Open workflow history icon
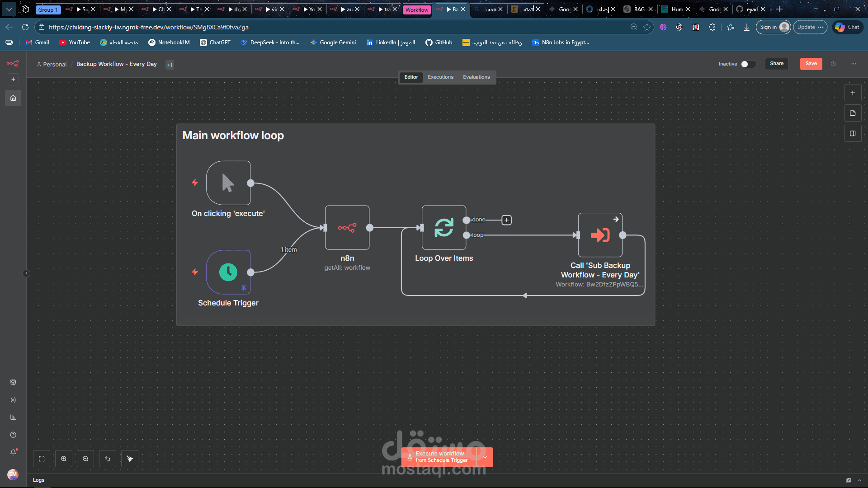Screen dimensions: 868x488 click(x=833, y=64)
